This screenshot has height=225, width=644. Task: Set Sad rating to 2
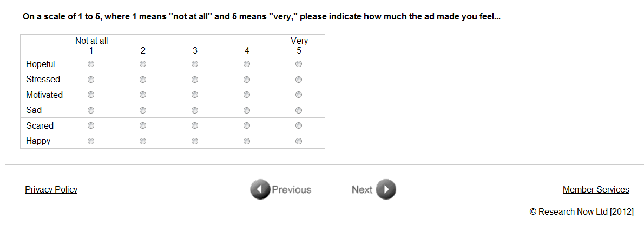(143, 110)
